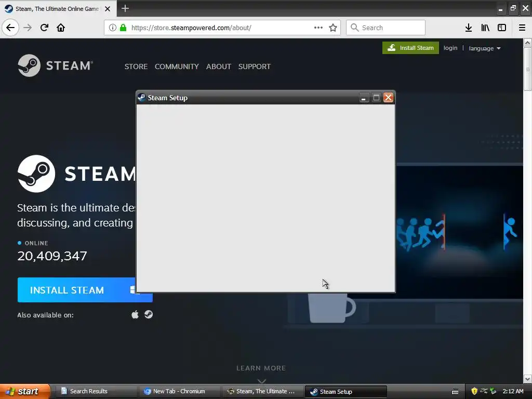Click the green padlock security icon
Viewport: 532px width, 399px height.
123,28
